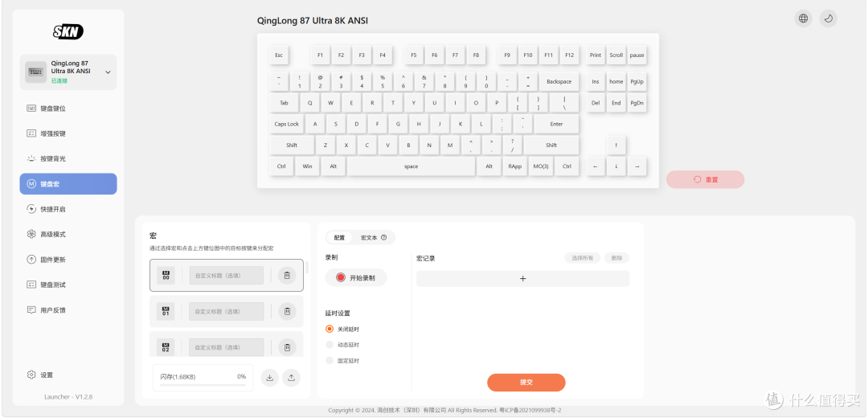Delete macro M02 with trash icon
This screenshot has width=868, height=418.
click(x=287, y=347)
